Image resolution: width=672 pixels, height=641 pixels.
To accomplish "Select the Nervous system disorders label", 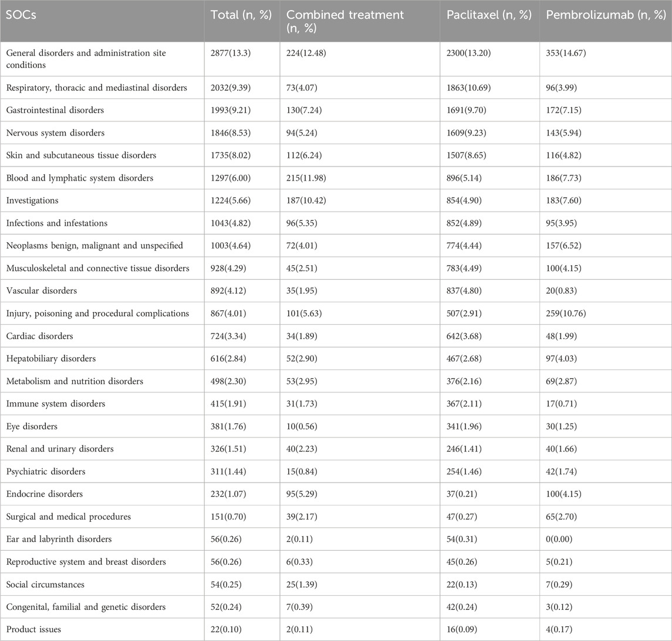I will click(55, 133).
